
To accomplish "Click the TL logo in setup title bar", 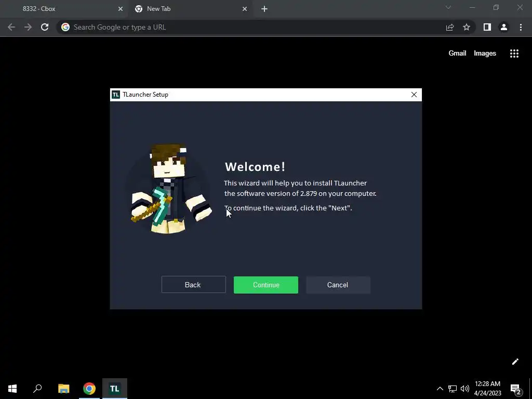I will tap(116, 95).
